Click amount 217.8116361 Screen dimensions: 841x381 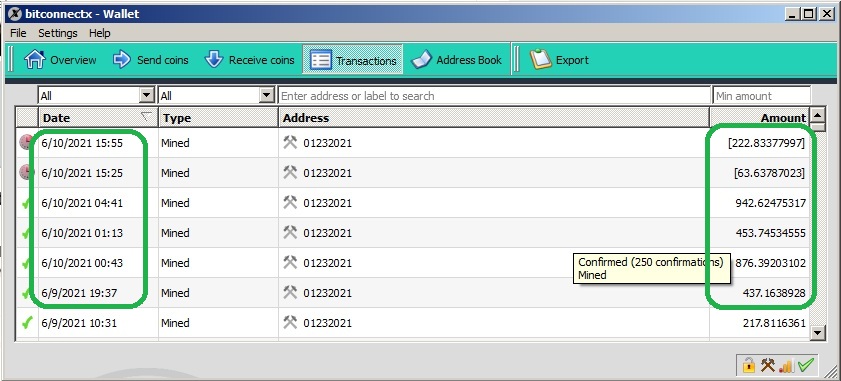point(774,324)
